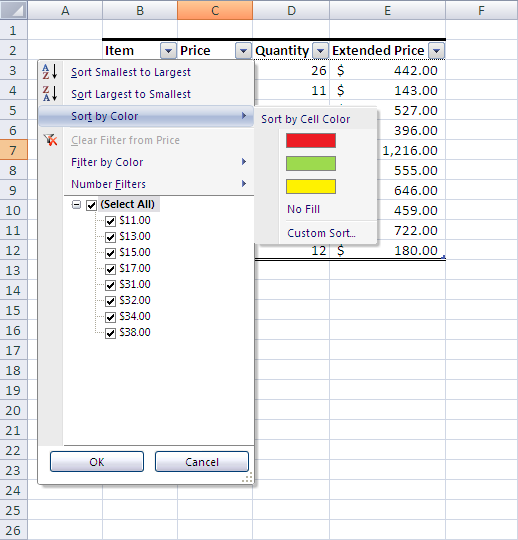Click the Cancel button
Image resolution: width=518 pixels, height=540 pixels.
[202, 461]
